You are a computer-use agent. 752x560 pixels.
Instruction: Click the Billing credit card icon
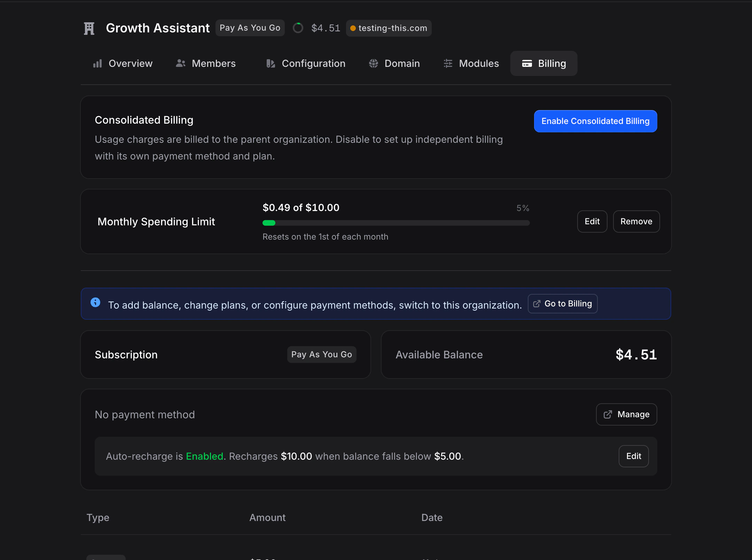click(x=527, y=63)
